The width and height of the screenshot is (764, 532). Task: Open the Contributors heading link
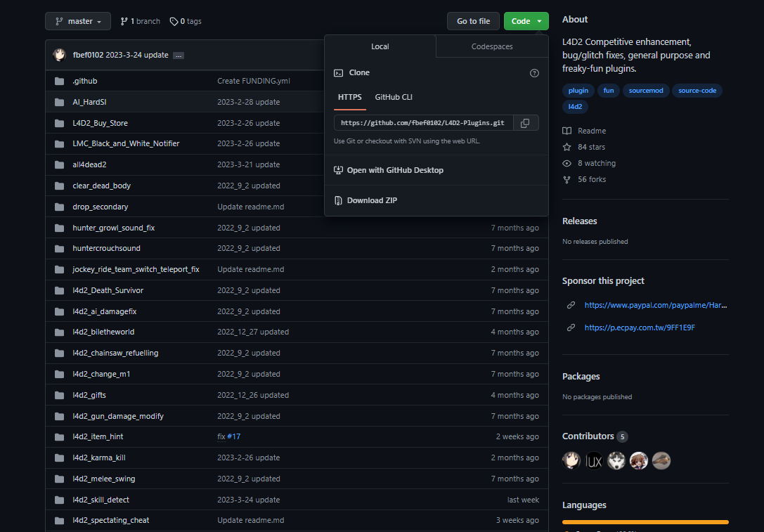point(595,436)
